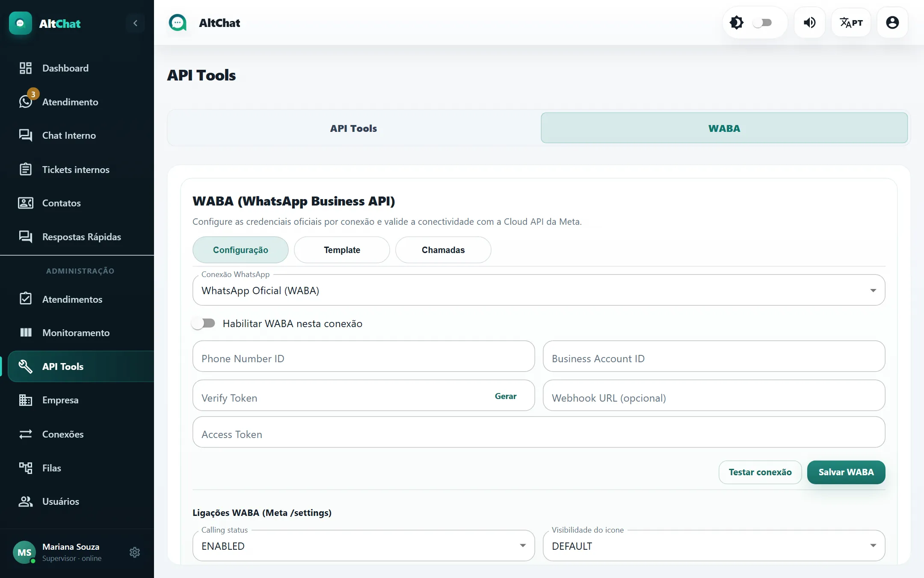Open the Contatos icon
The image size is (924, 578).
point(26,203)
